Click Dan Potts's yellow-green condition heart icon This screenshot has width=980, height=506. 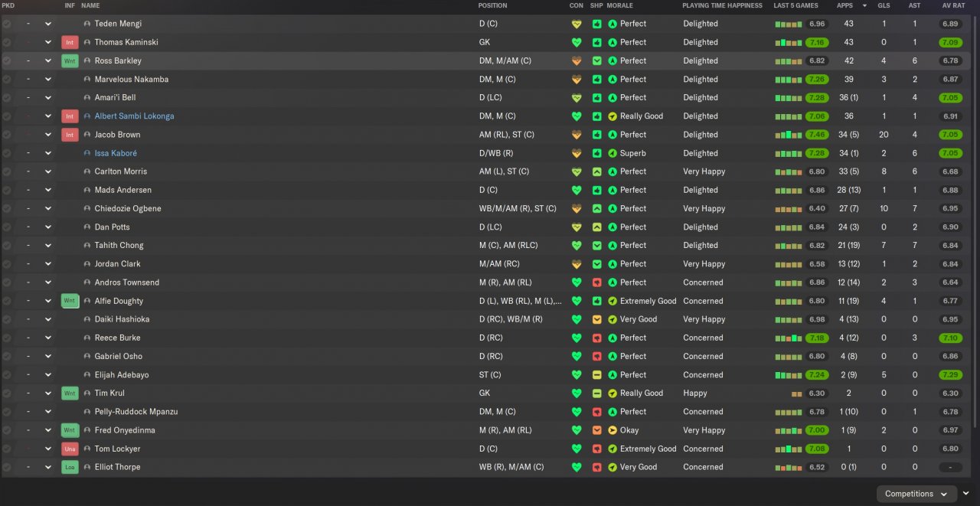coord(577,227)
